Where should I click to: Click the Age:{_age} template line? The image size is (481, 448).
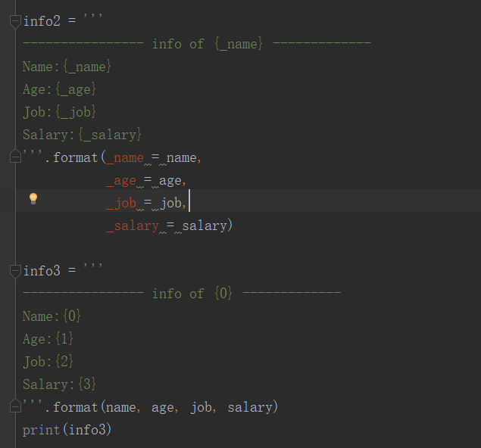coord(60,89)
